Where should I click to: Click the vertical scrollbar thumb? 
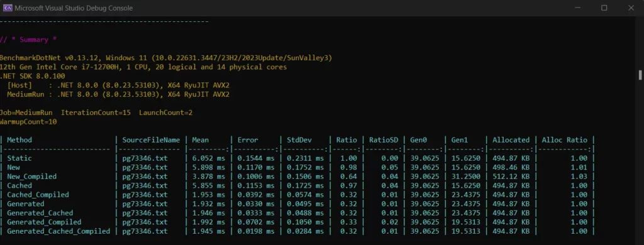tap(640, 75)
